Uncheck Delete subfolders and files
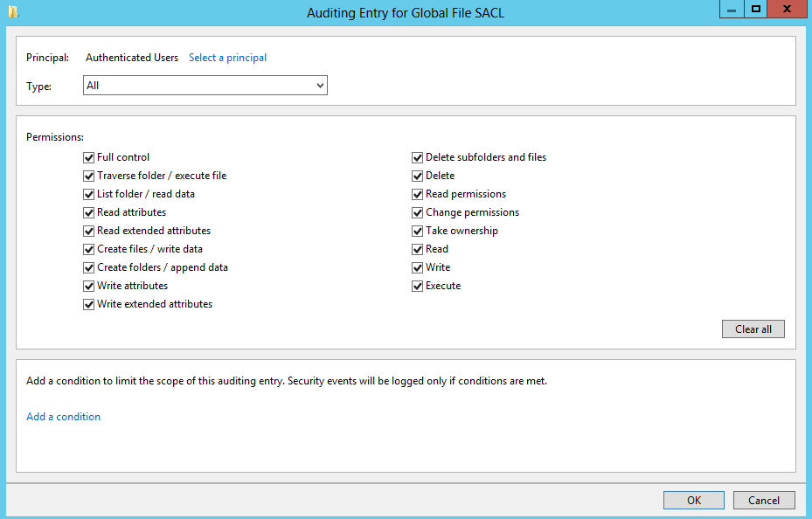812x519 pixels. [x=418, y=157]
